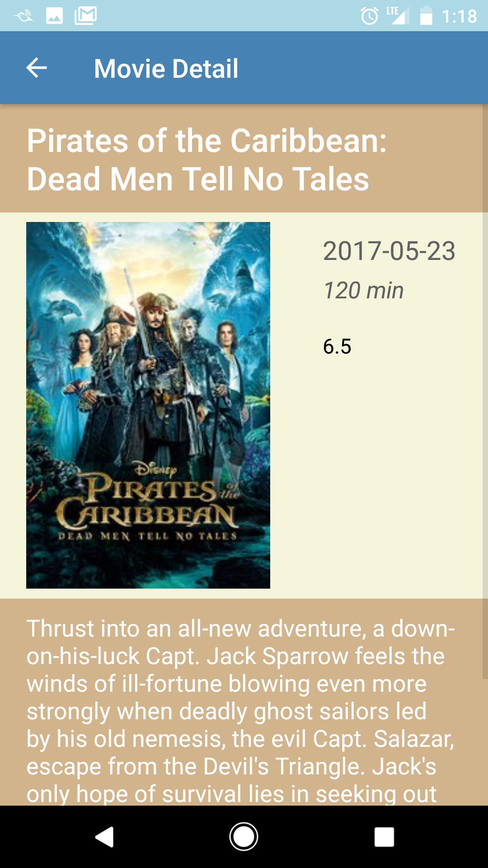Viewport: 488px width, 868px height.
Task: Tap the Android home circle button
Action: (x=244, y=837)
